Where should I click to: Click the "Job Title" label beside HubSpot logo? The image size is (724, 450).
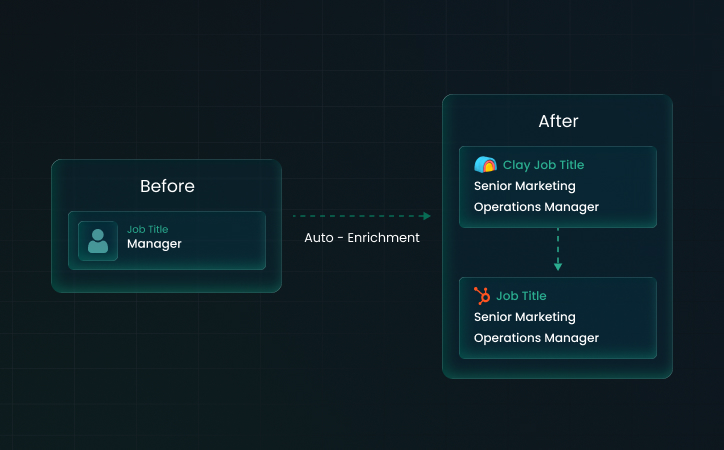click(x=521, y=296)
